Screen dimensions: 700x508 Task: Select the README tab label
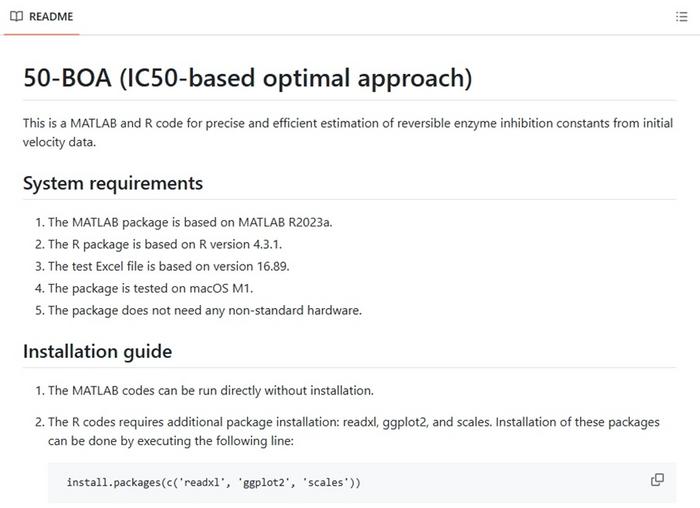[x=51, y=17]
